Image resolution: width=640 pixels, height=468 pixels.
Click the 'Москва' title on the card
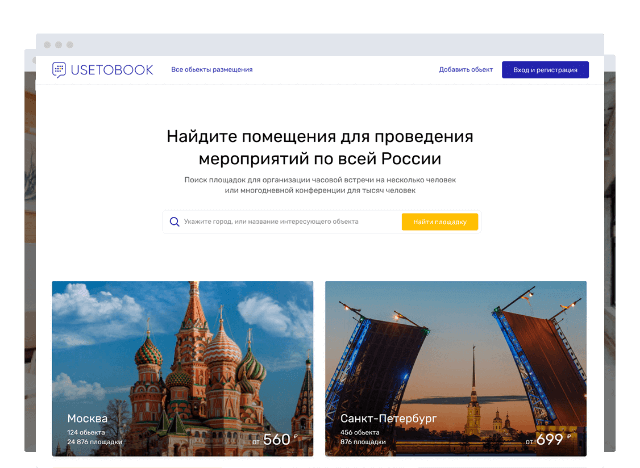pyautogui.click(x=87, y=419)
